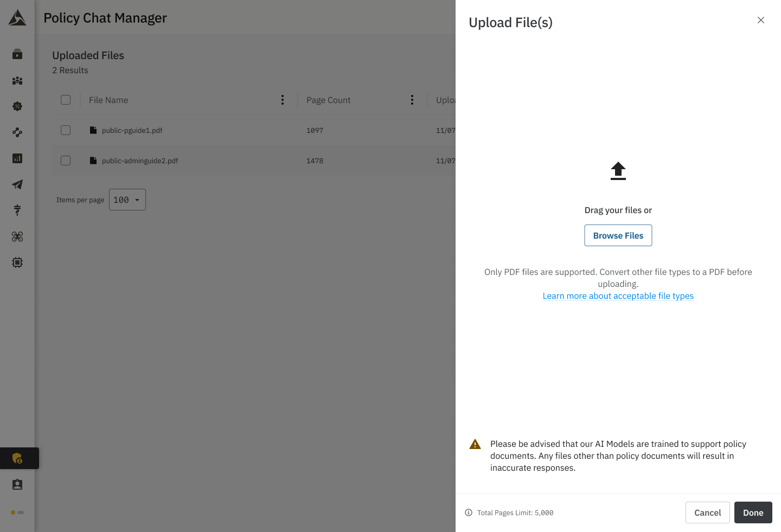This screenshot has width=781, height=532.
Task: Open Learn more about acceptable file types
Action: pyautogui.click(x=618, y=296)
